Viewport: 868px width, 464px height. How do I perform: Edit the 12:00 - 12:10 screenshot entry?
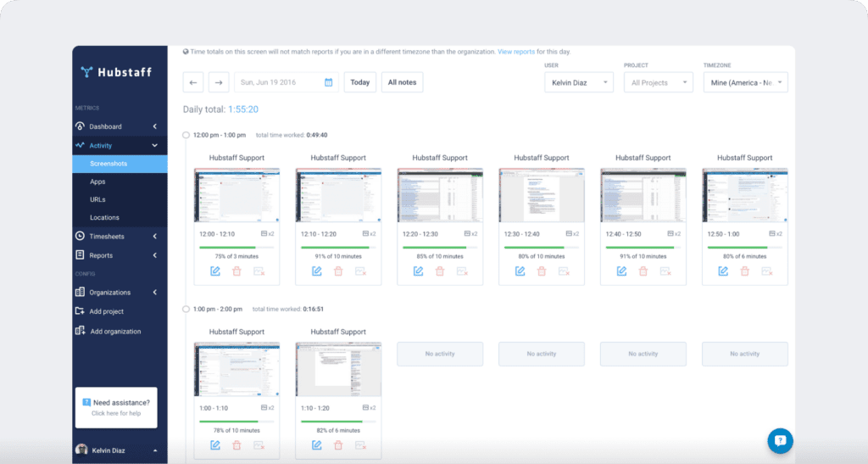click(215, 271)
